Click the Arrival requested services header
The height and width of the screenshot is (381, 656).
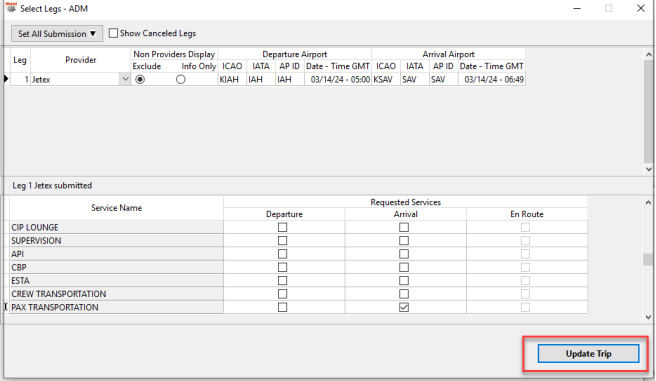coord(405,214)
